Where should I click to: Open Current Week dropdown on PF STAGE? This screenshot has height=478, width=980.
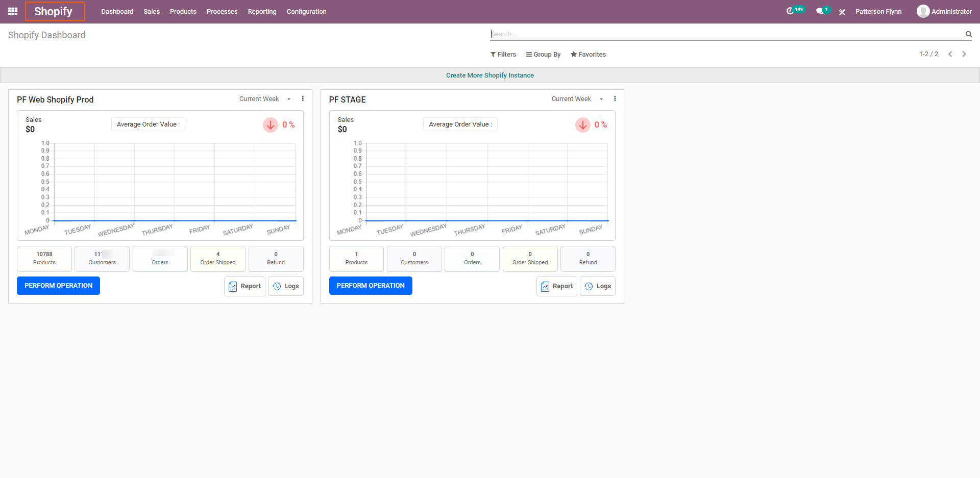(577, 99)
